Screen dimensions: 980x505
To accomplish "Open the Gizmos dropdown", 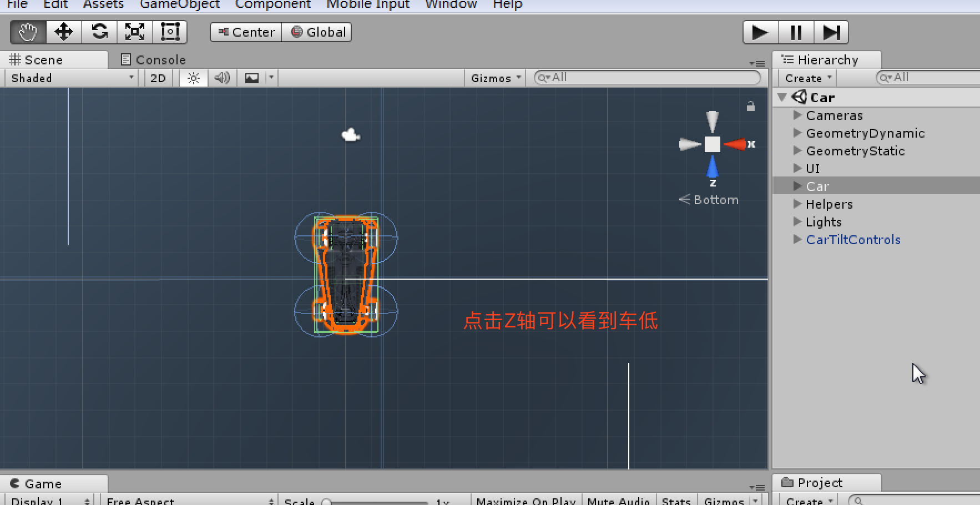I will tap(494, 78).
